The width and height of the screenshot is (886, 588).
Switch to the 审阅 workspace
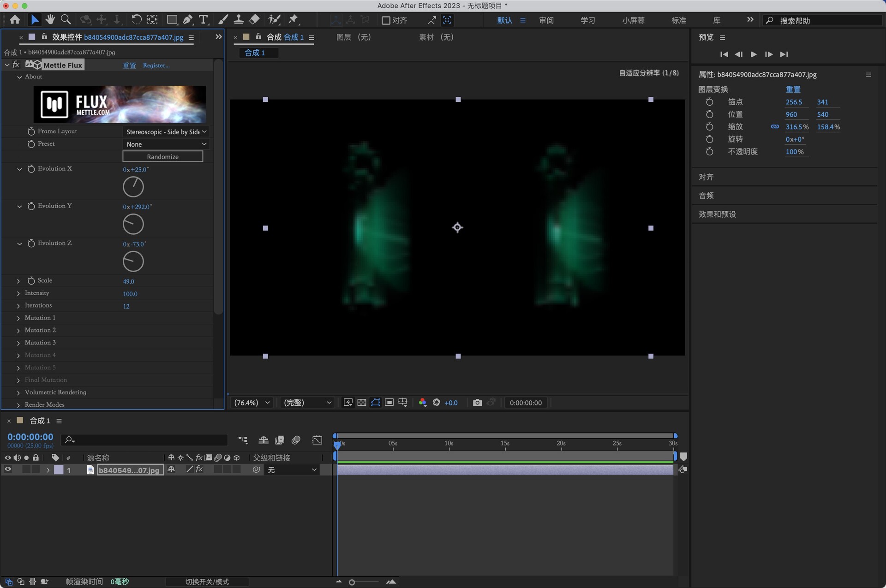[x=546, y=20]
